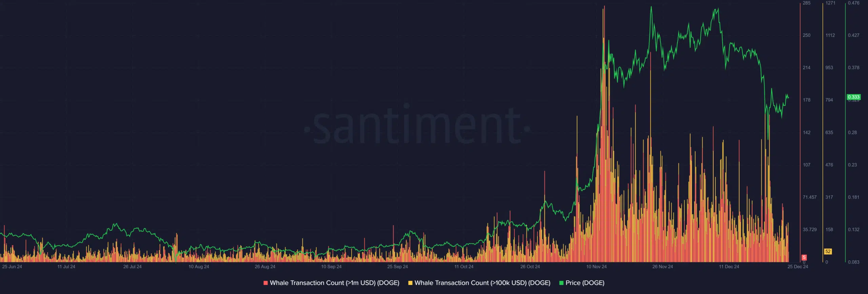Viewport: 868px width, 294px height.
Task: Toggle the Price (DOGE) legend entry
Action: point(582,283)
